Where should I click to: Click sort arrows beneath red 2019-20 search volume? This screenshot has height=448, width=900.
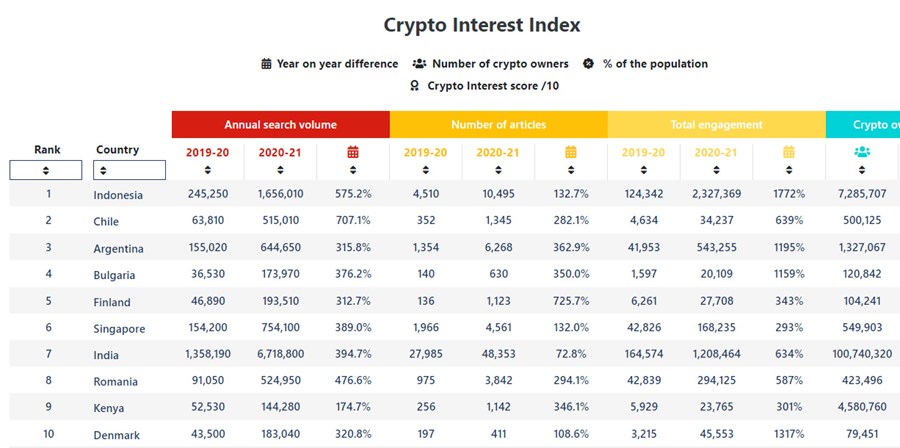pyautogui.click(x=208, y=170)
